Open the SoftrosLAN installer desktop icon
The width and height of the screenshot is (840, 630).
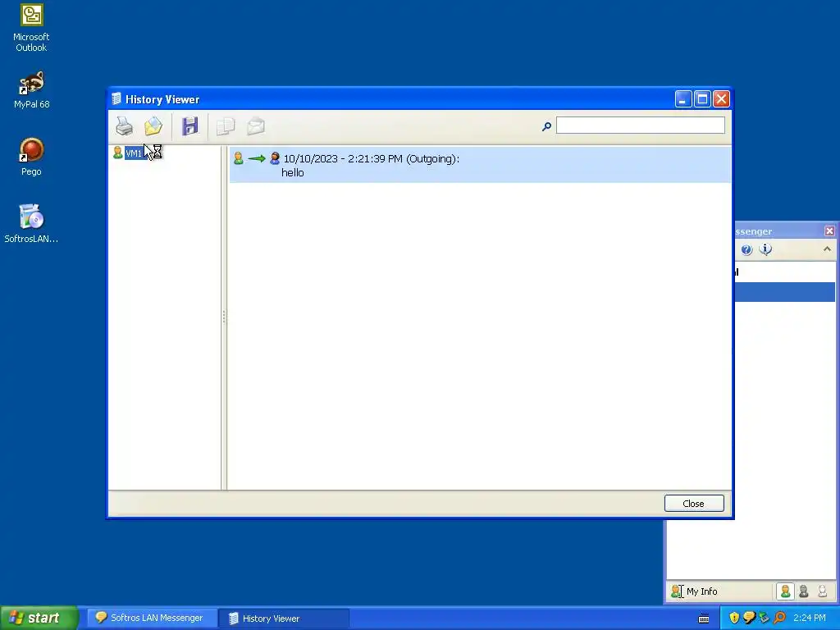pyautogui.click(x=31, y=223)
